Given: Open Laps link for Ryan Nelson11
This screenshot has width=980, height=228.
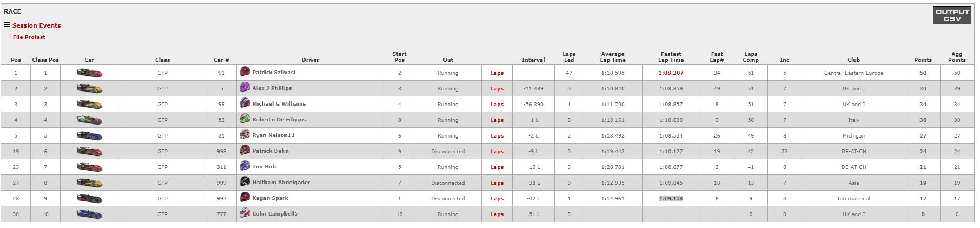Looking at the screenshot, I should tap(497, 135).
